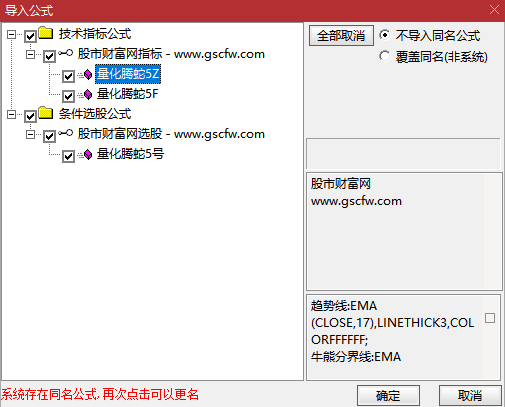Click the 全部取消 button
505x407 pixels.
[341, 35]
